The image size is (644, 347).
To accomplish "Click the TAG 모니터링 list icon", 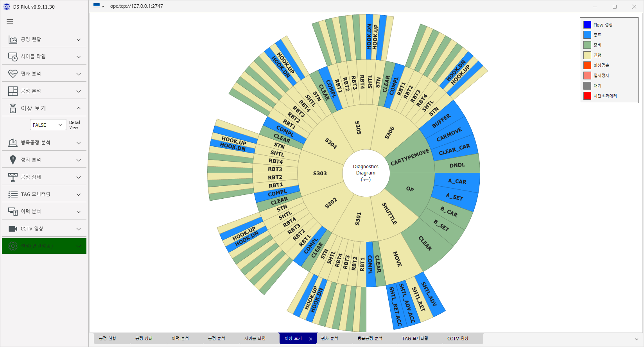I will click(x=13, y=194).
